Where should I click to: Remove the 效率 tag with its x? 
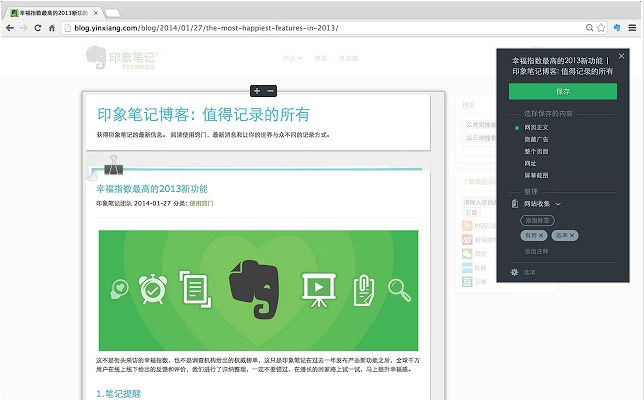[572, 235]
